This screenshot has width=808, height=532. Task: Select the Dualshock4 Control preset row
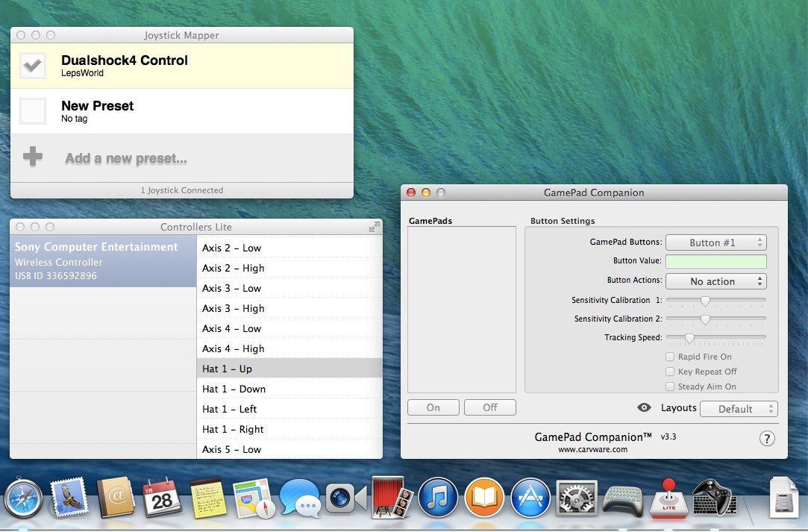[182, 66]
